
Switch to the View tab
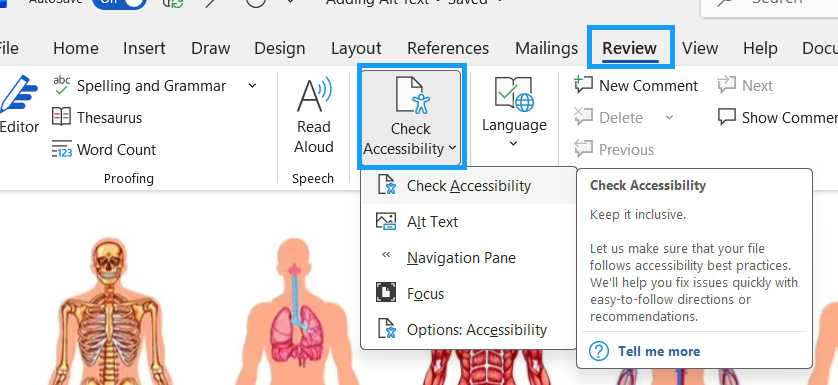(x=700, y=48)
